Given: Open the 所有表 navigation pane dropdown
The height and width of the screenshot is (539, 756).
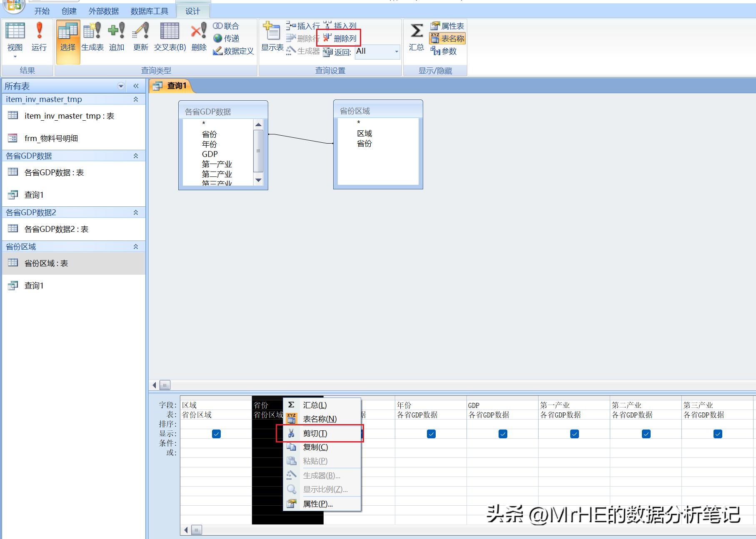Looking at the screenshot, I should pyautogui.click(x=120, y=86).
